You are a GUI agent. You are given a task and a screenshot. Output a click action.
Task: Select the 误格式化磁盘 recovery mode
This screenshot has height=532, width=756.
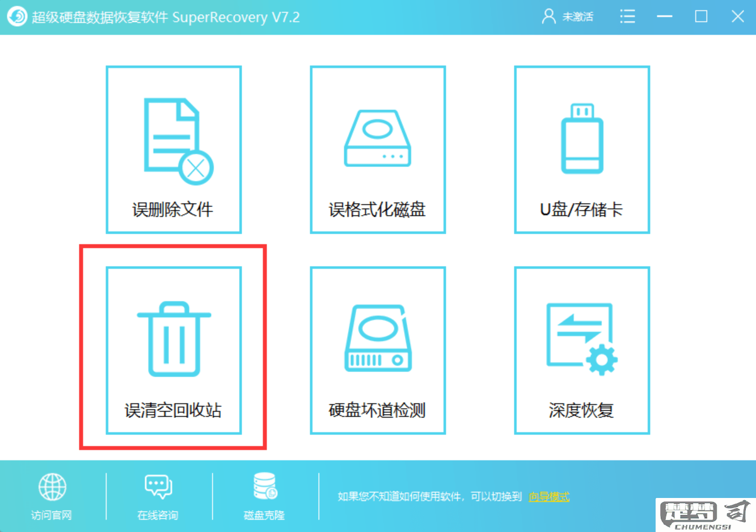point(378,150)
